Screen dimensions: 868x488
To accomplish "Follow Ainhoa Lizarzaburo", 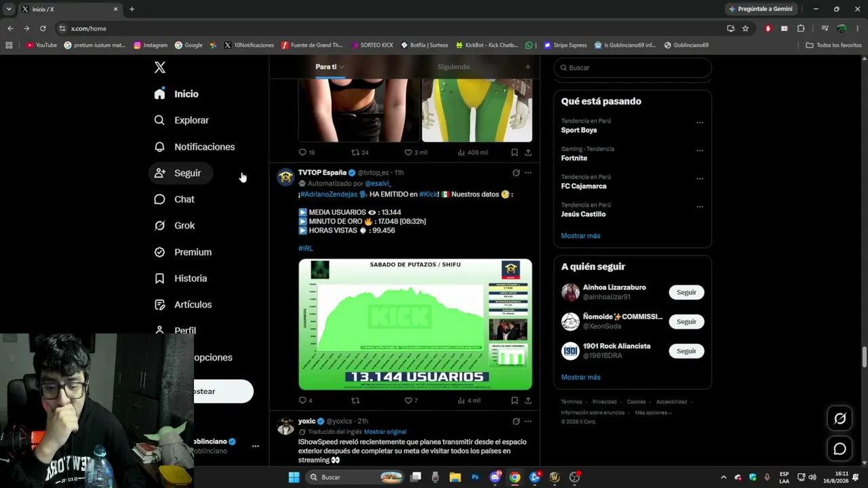I will [686, 292].
